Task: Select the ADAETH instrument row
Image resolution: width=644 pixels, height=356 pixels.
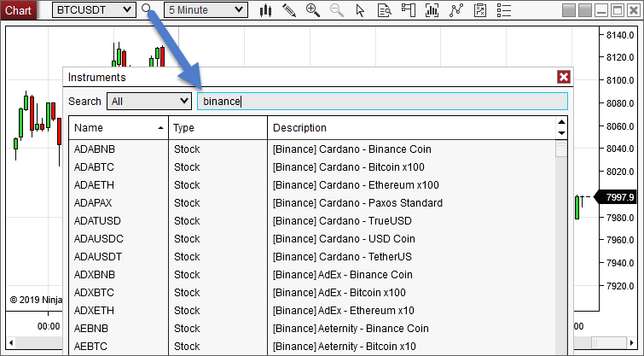Action: click(312, 185)
